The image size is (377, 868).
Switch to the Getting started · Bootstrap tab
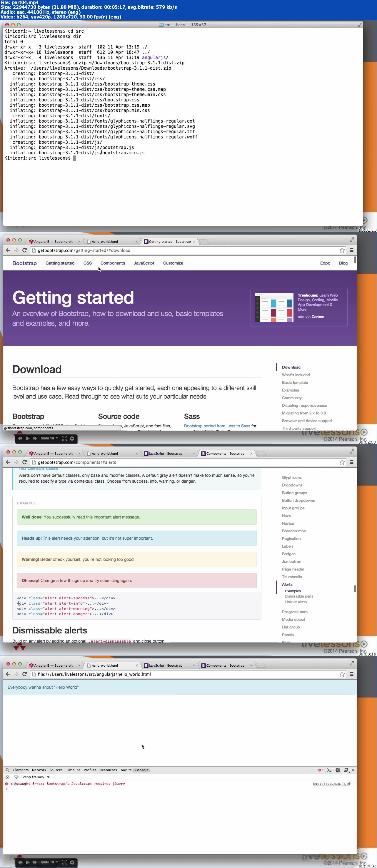pos(169,241)
